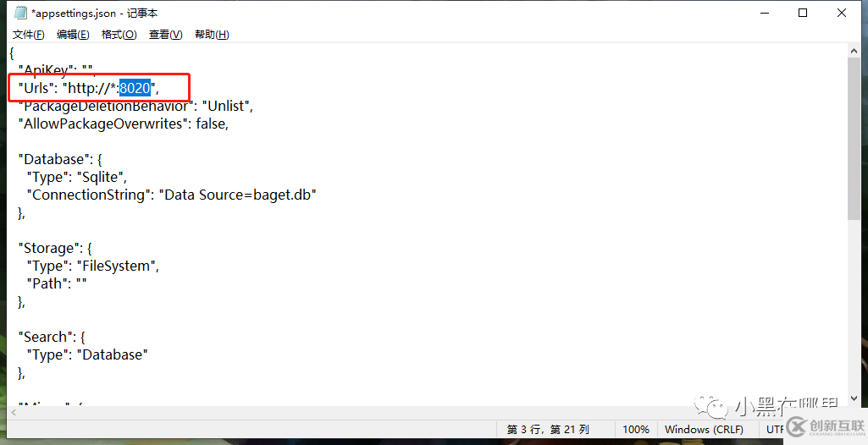Viewport: 868px width, 445px height.
Task: Click the "Database" search type value
Action: tap(112, 354)
